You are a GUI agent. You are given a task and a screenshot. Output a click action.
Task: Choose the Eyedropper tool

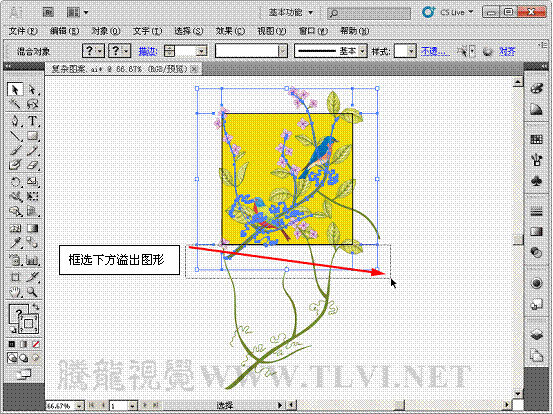point(15,242)
